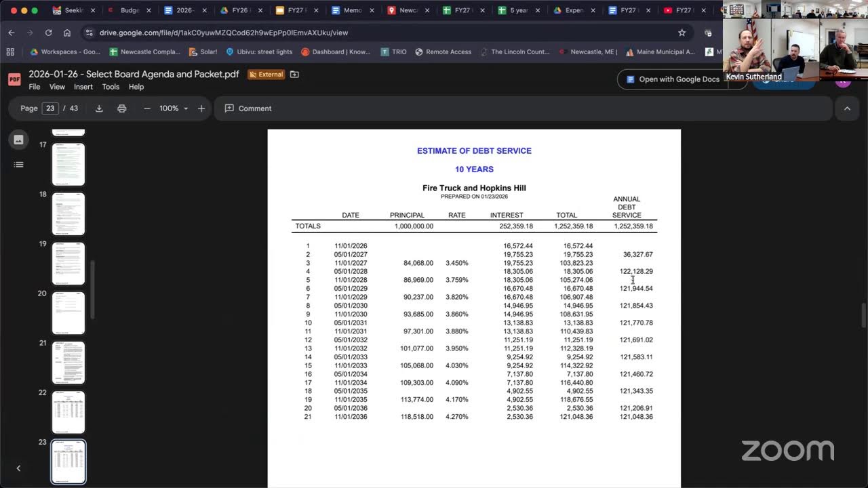Click the browser back arrow
The width and height of the screenshot is (868, 488).
(12, 33)
